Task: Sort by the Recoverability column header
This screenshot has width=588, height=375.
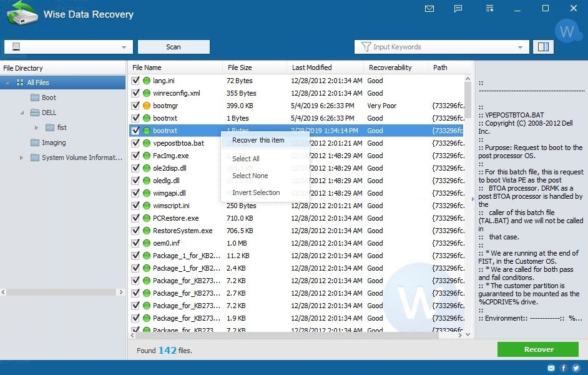Action: [395, 67]
